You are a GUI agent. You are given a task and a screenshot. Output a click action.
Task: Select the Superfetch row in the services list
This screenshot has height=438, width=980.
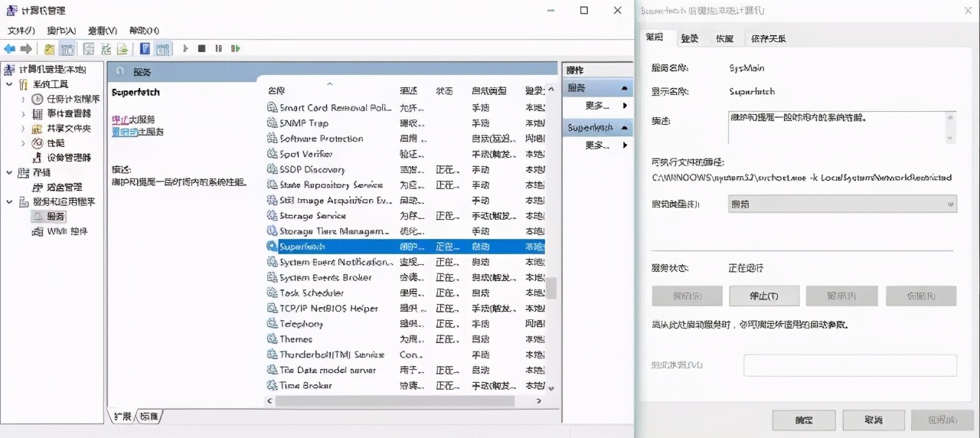(x=405, y=247)
